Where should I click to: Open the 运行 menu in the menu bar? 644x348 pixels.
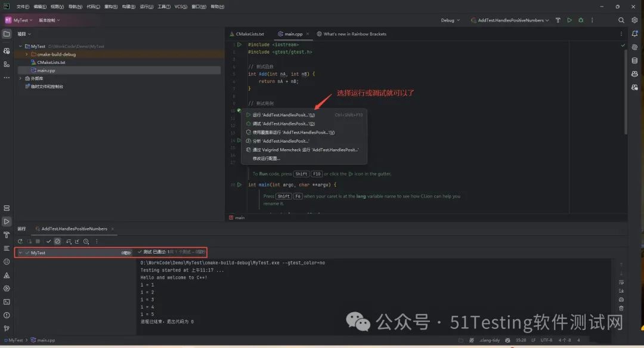146,7
